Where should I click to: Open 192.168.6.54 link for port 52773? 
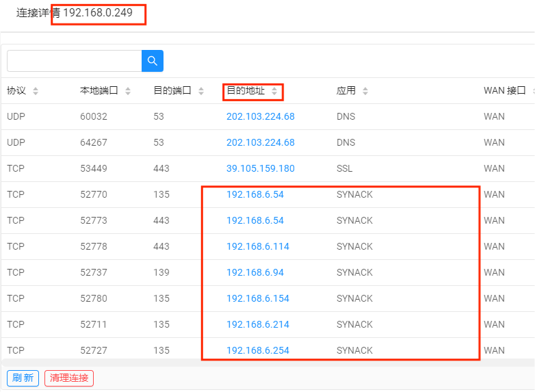(255, 220)
